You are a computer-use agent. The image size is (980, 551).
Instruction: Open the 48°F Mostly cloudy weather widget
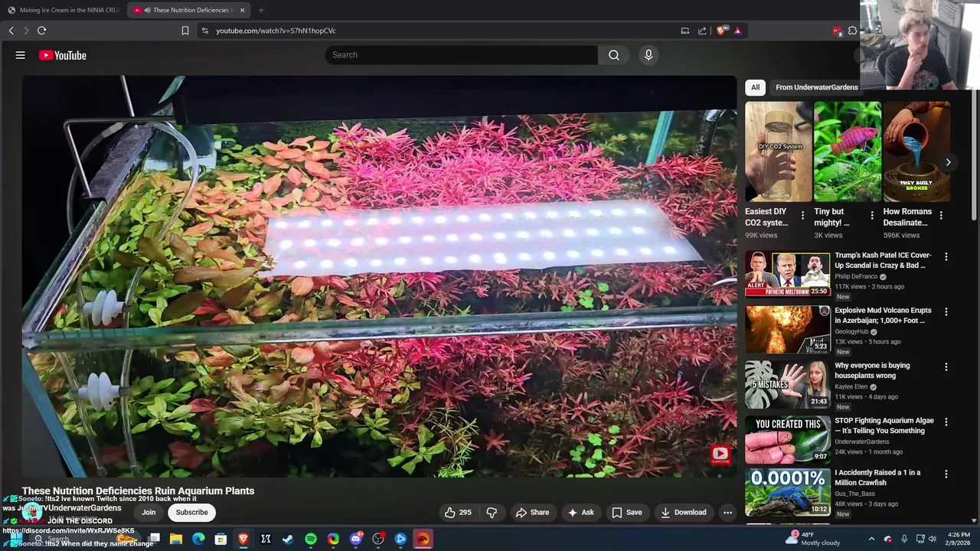point(815,539)
